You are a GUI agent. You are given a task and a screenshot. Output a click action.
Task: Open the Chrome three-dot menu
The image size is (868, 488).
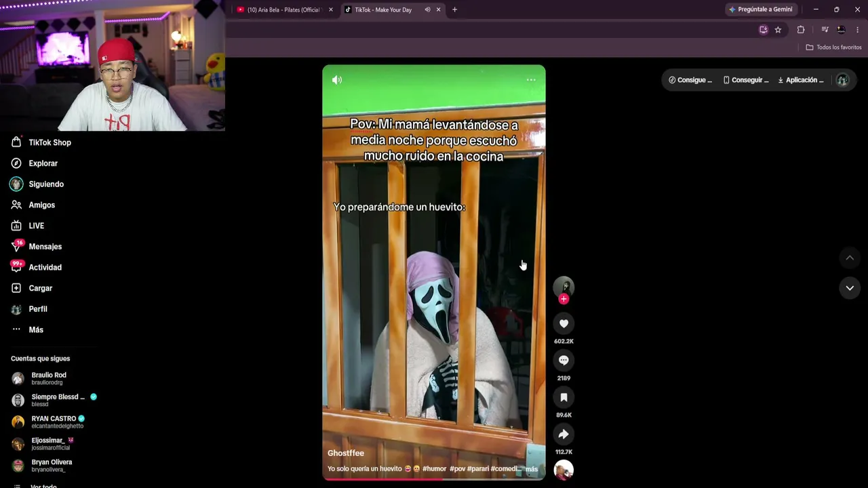857,30
